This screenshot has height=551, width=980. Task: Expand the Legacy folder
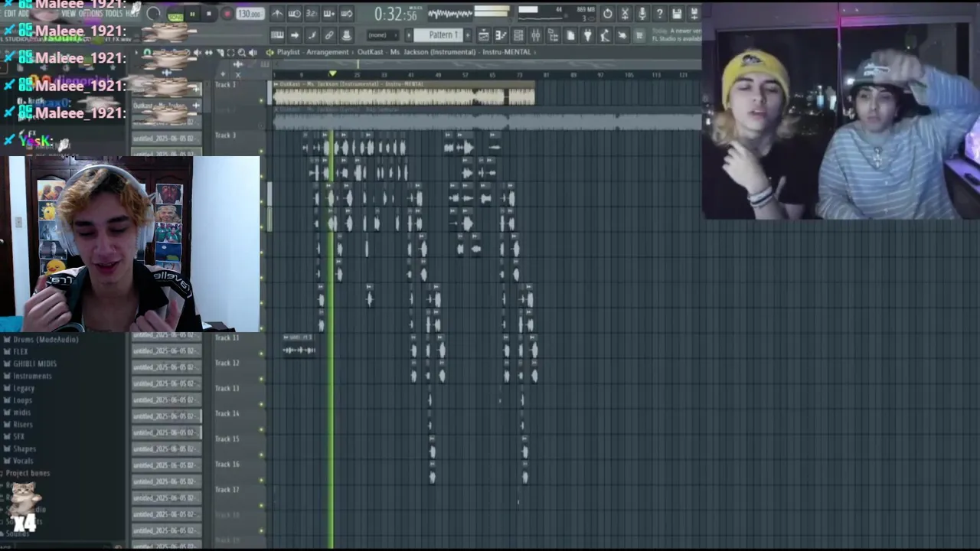coord(24,388)
